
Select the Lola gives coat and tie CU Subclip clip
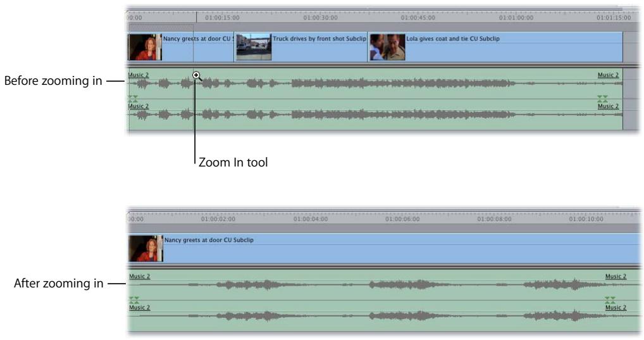[495, 47]
